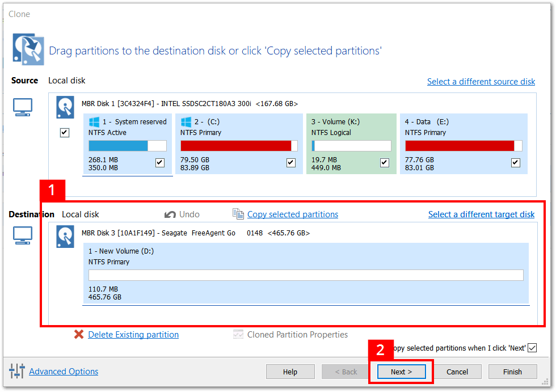
Task: Click the Help button
Action: coord(290,372)
